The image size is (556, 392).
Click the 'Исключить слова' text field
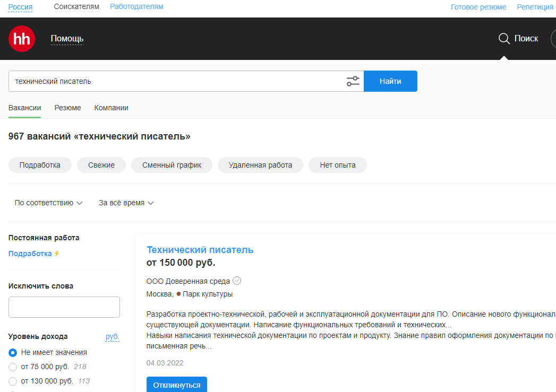click(64, 307)
